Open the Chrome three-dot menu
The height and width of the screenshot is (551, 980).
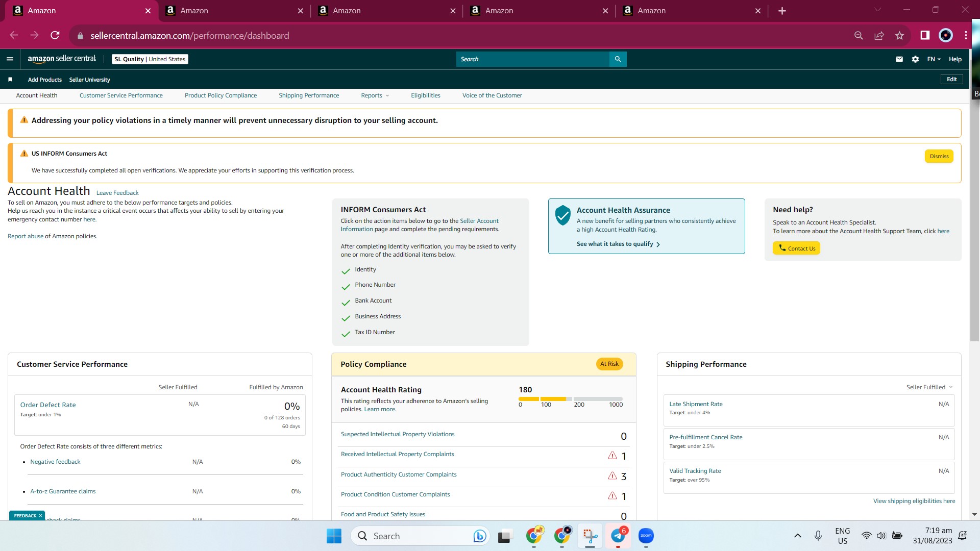pyautogui.click(x=966, y=35)
